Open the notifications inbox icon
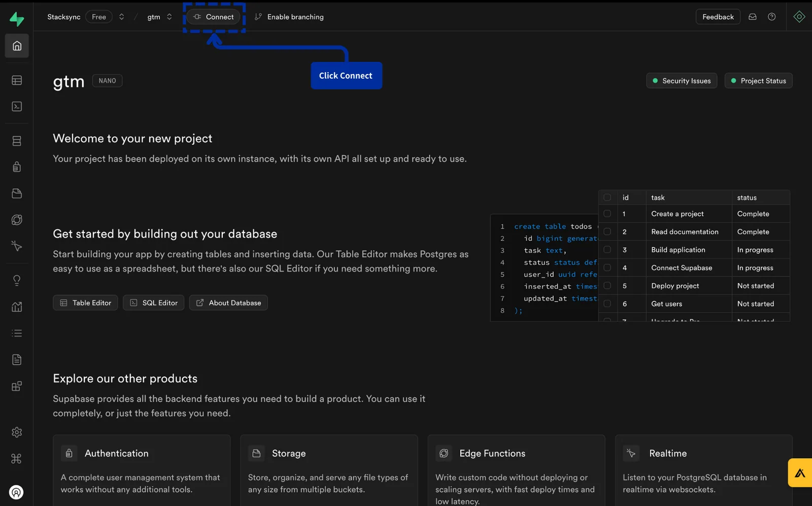The width and height of the screenshot is (812, 506). pyautogui.click(x=753, y=17)
